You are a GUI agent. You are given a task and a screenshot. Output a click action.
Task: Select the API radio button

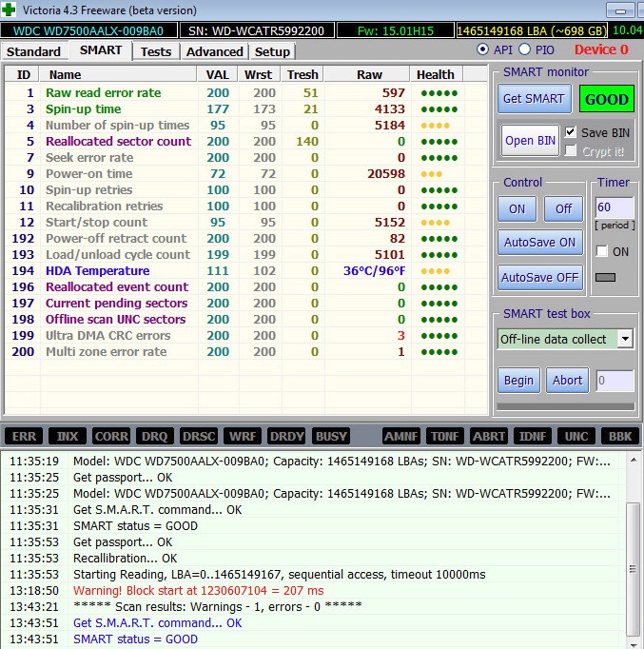pyautogui.click(x=482, y=49)
